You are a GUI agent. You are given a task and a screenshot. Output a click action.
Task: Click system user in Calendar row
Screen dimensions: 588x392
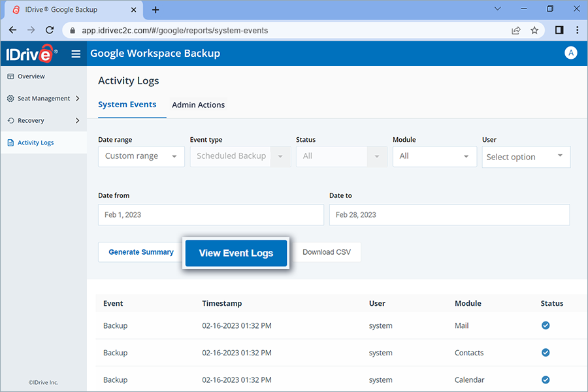(381, 380)
